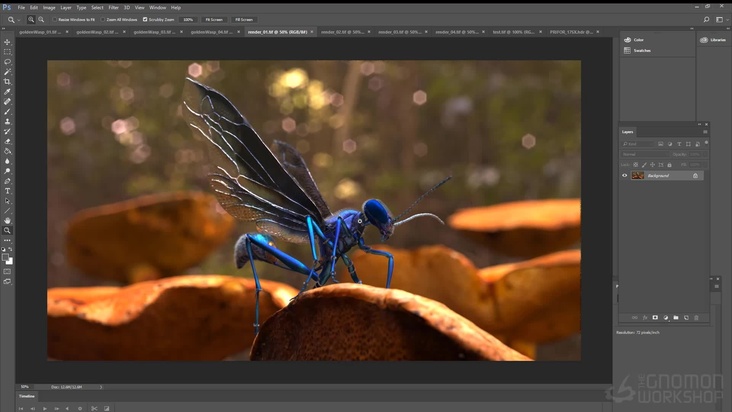732x412 pixels.
Task: Select the Rectangular Marquee tool
Action: tap(7, 52)
